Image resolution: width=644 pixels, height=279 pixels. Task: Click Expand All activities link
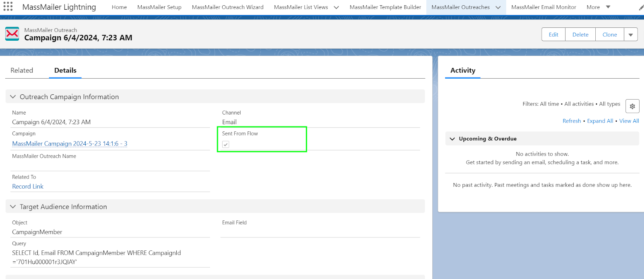pyautogui.click(x=600, y=121)
